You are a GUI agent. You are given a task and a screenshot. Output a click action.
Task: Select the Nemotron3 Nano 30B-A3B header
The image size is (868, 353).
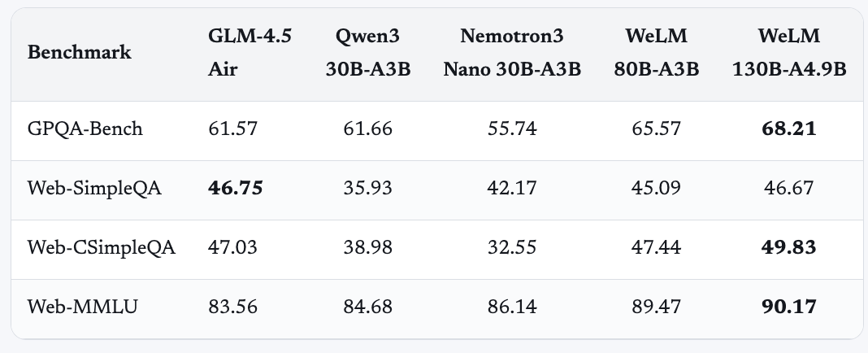click(512, 52)
